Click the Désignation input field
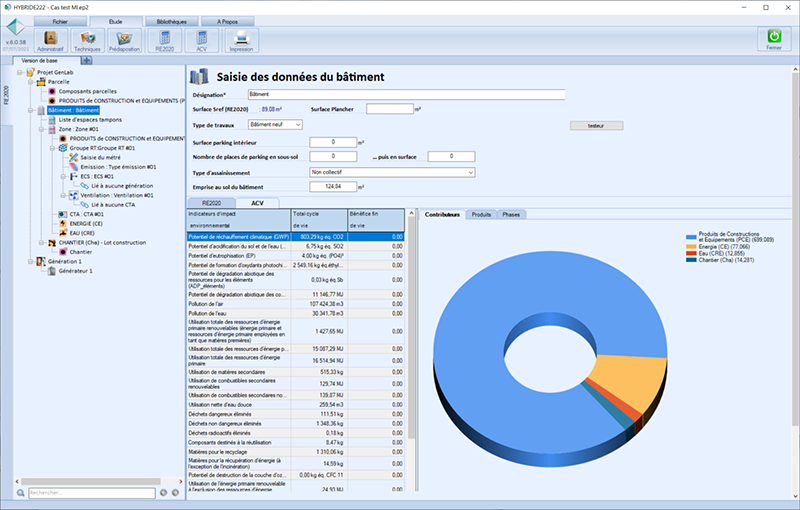The width and height of the screenshot is (800, 510). click(x=407, y=94)
